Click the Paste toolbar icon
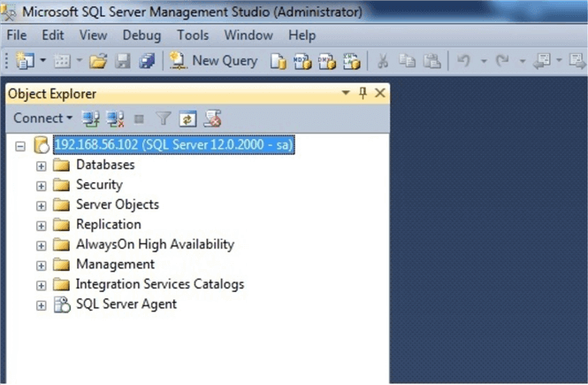The height and width of the screenshot is (385, 588). 431,61
